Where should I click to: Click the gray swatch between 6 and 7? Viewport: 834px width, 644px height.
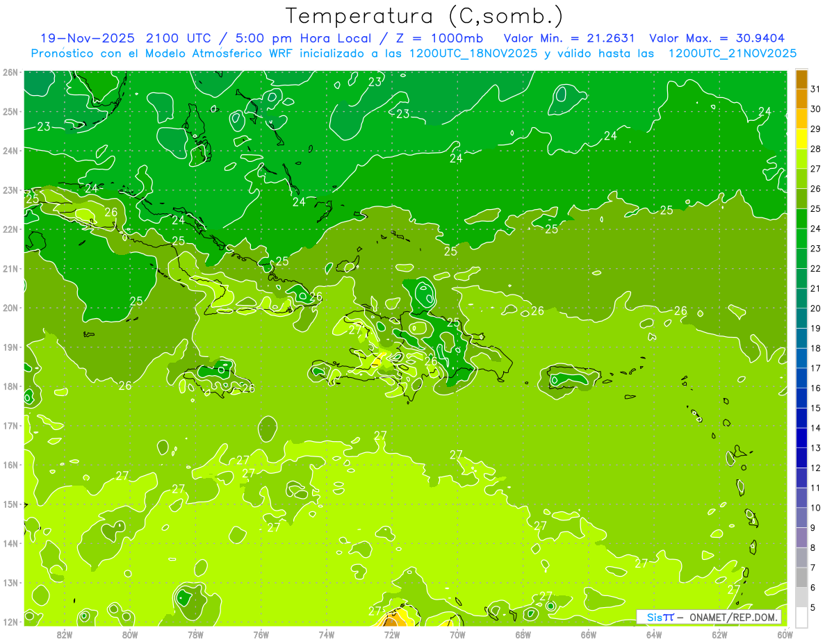click(x=801, y=578)
